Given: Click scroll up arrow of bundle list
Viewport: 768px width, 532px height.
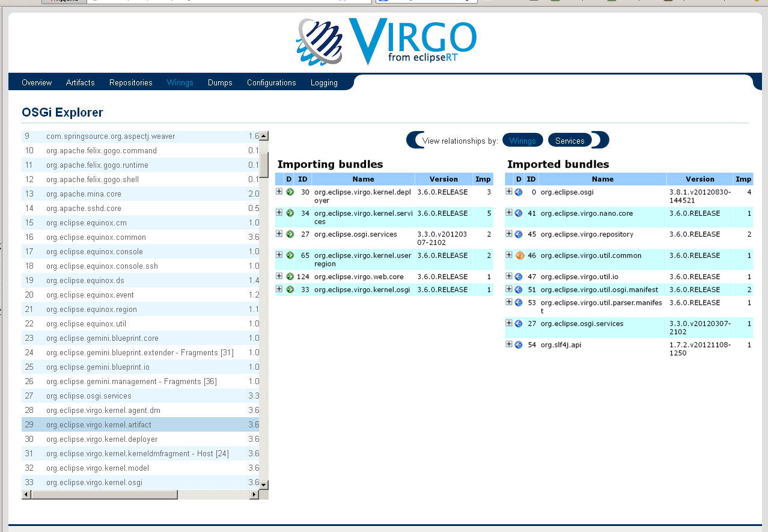Looking at the screenshot, I should point(264,136).
